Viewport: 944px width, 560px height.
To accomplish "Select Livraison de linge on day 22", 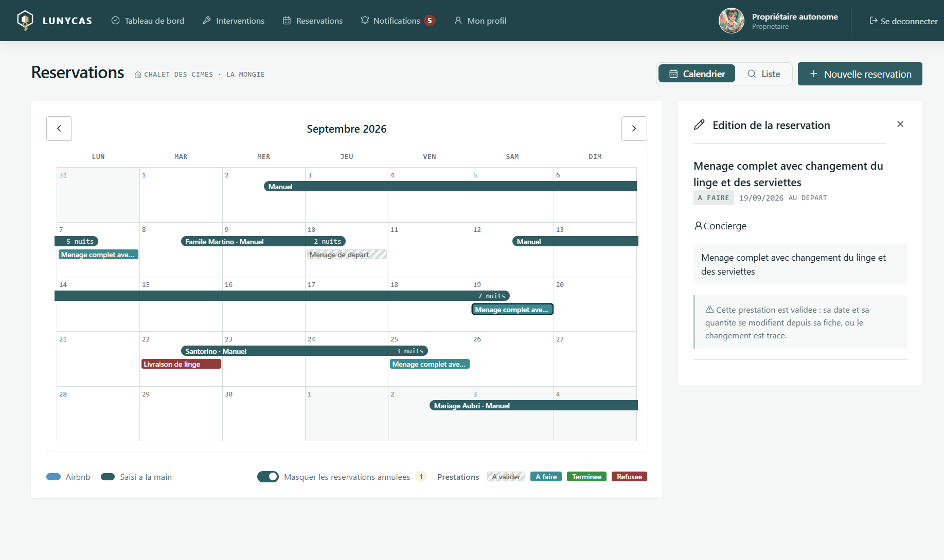I will point(181,364).
